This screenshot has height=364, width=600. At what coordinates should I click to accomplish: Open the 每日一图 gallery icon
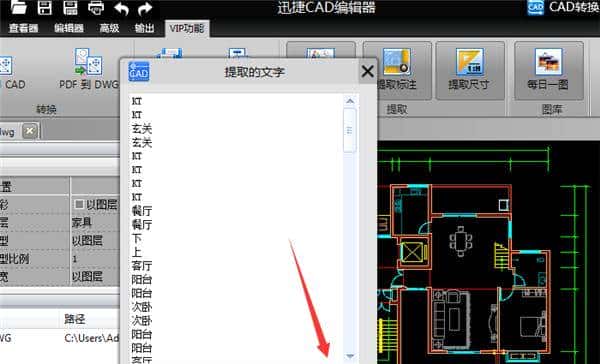(x=548, y=70)
